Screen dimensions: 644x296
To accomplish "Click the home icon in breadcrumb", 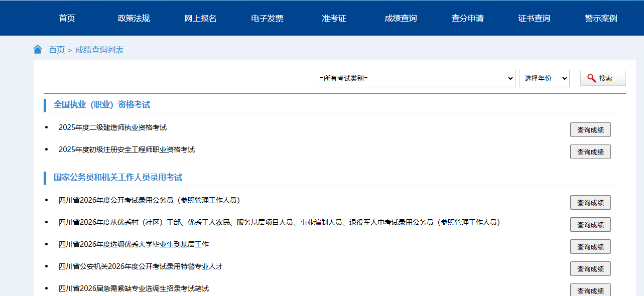I will (x=38, y=49).
